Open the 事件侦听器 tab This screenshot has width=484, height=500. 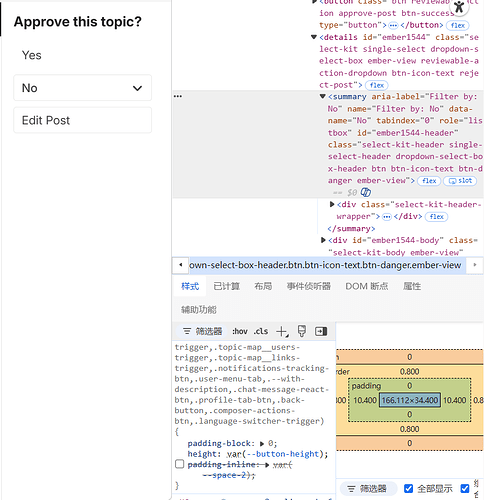point(309,286)
